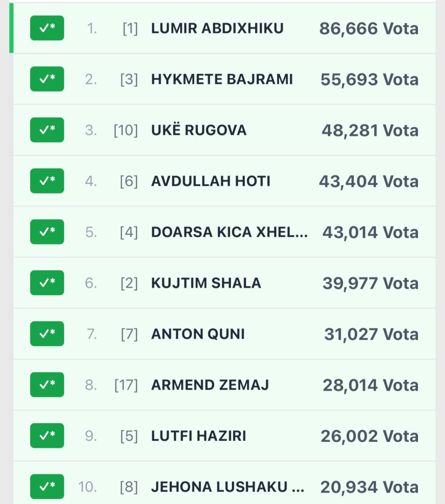Click the green checkmark badge beside Hykmete Bajrami

[47, 79]
